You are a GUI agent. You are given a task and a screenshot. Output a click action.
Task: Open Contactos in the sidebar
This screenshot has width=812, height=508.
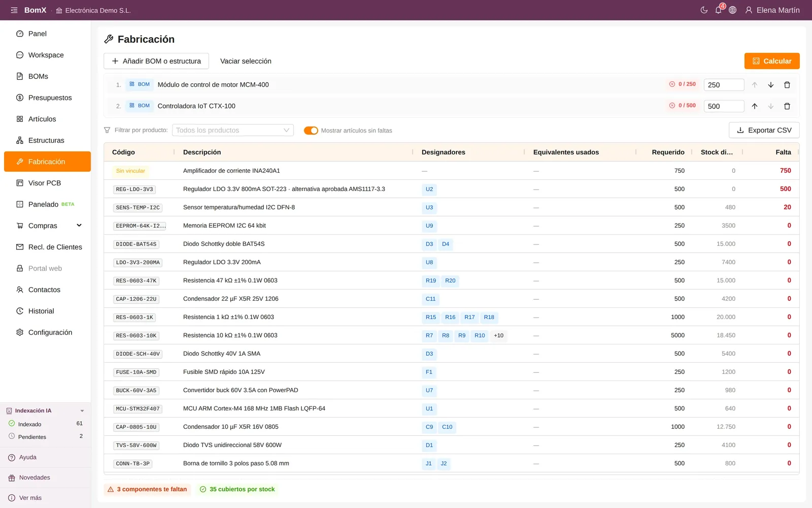click(47, 290)
